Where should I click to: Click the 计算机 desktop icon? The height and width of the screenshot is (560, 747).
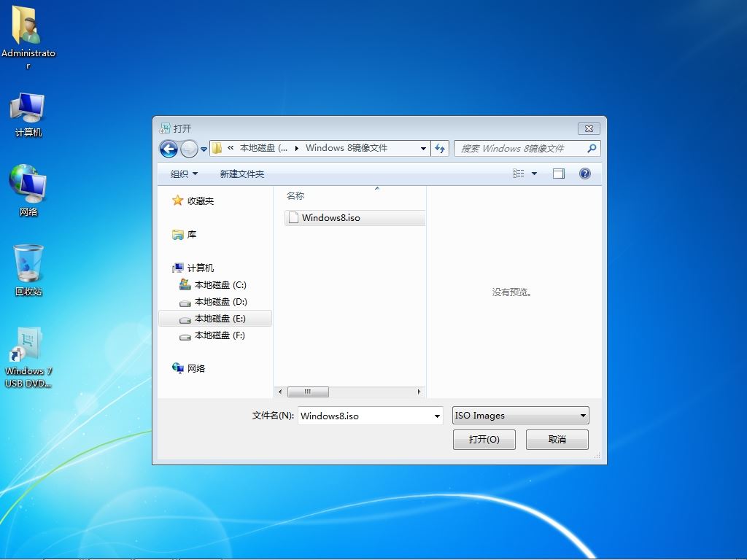[28, 115]
